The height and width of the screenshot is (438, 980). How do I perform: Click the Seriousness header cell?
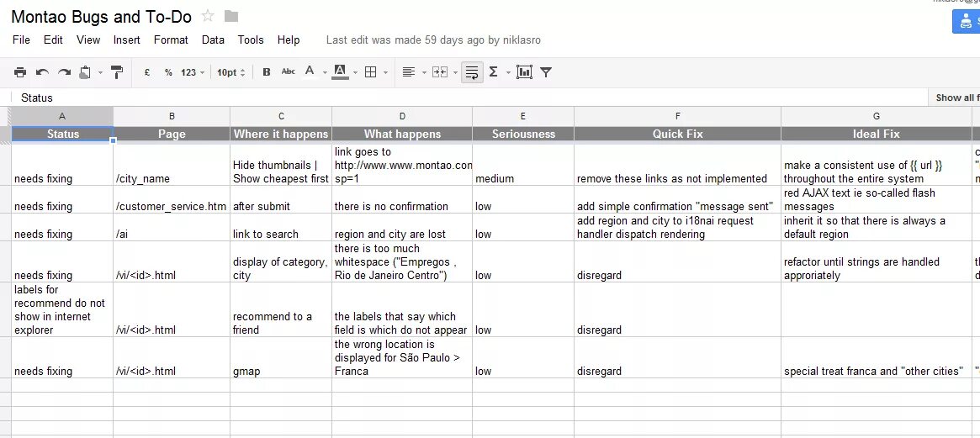[x=523, y=134]
